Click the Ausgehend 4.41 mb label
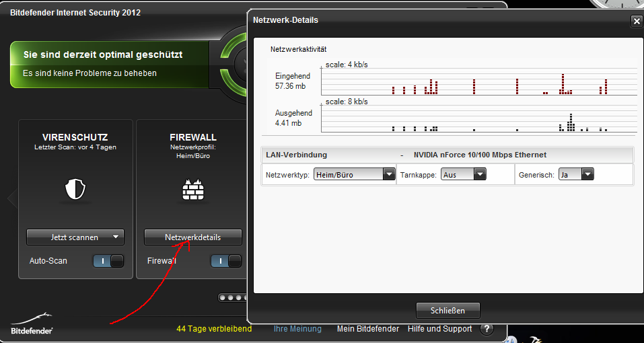Screen dimensions: 644x343 click(x=293, y=118)
